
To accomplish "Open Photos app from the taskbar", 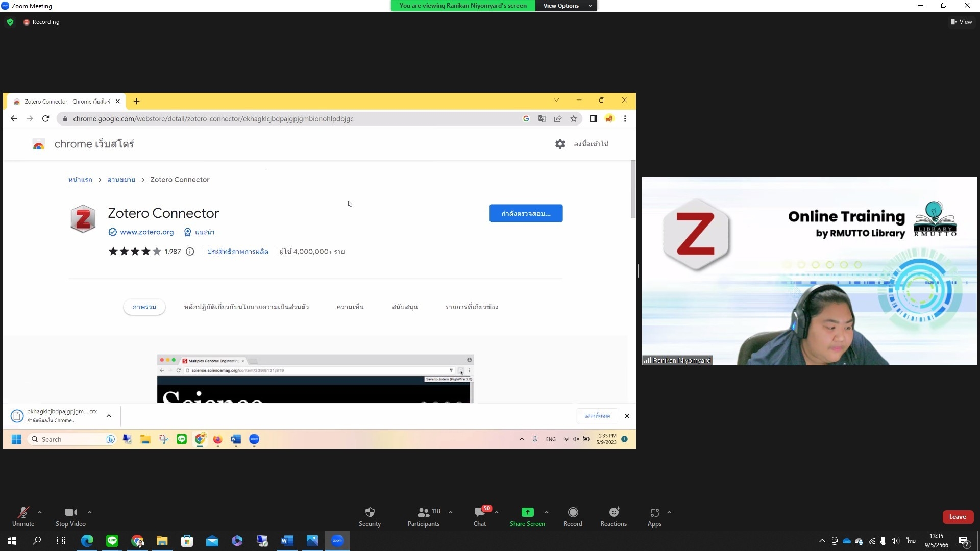I will click(312, 541).
